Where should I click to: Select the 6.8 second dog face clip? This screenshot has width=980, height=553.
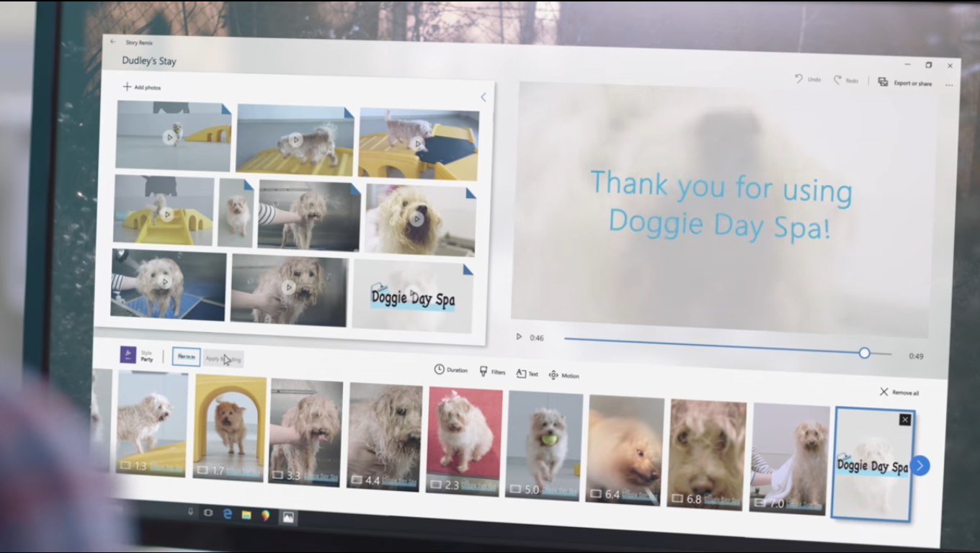706,455
